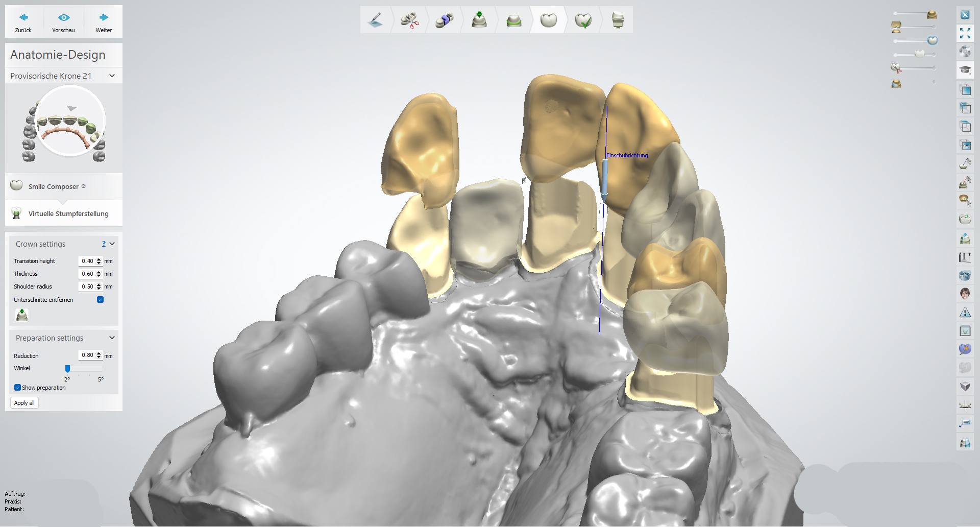Toggle fullscreen with the four-arrows icon
980x527 pixels.
tap(965, 34)
